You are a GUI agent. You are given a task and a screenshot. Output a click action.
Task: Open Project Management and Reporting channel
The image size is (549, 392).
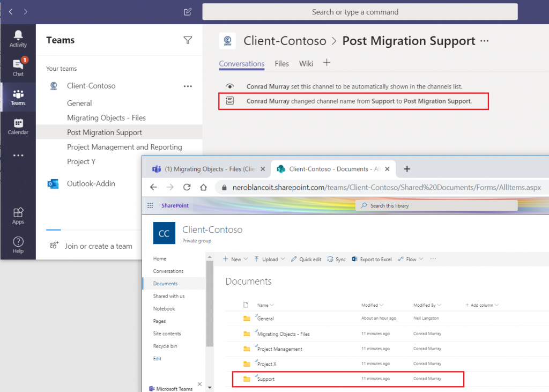pos(124,147)
